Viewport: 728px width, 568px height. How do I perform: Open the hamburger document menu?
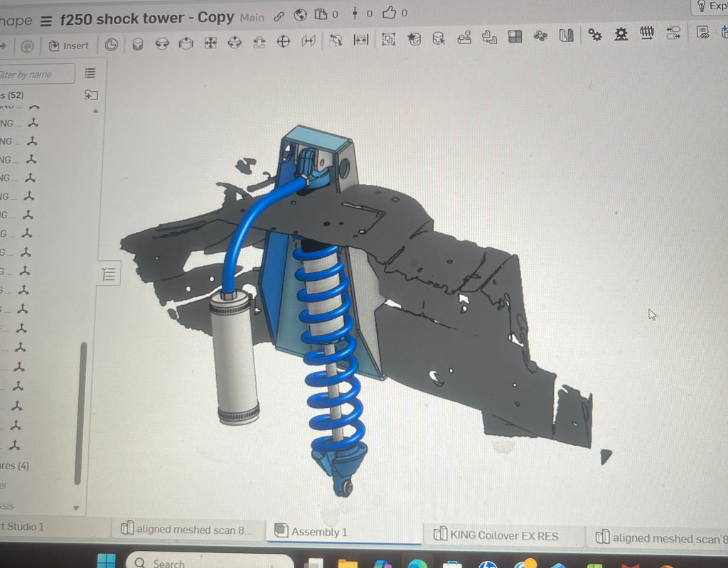(46, 20)
